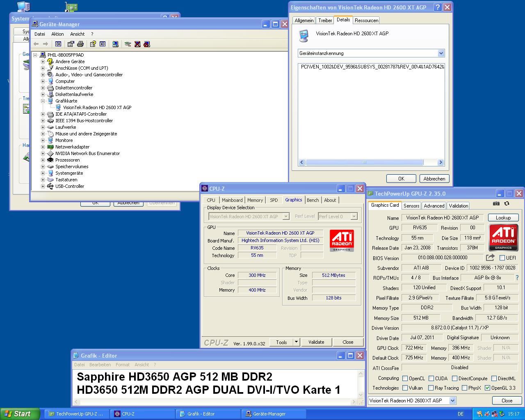
Task: Expand the Netzwerkadapter node
Action: (43, 147)
